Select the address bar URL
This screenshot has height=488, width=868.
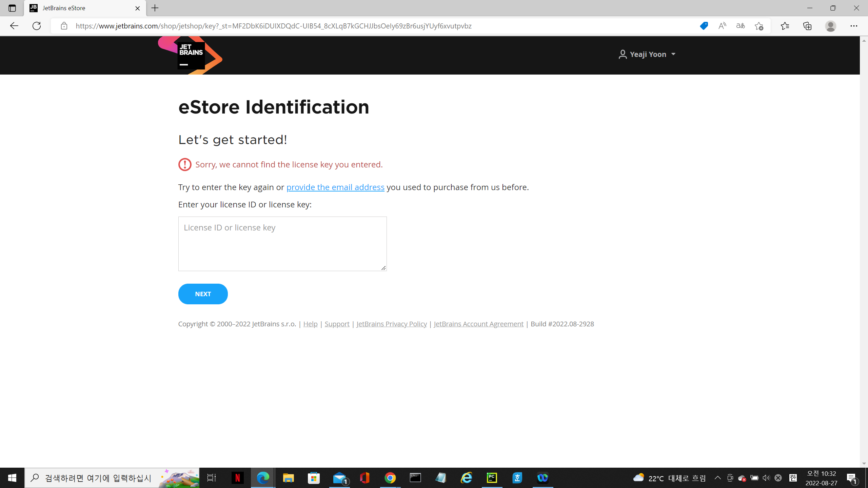point(273,26)
